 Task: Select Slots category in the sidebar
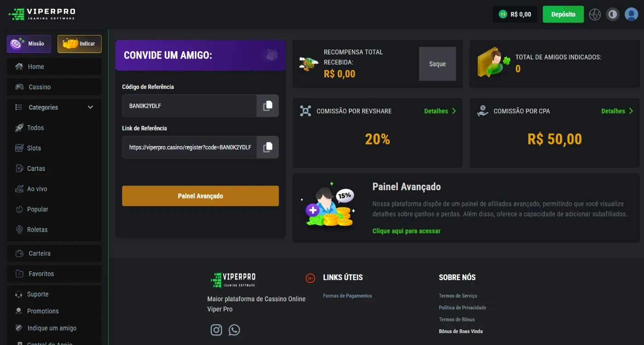pos(34,148)
